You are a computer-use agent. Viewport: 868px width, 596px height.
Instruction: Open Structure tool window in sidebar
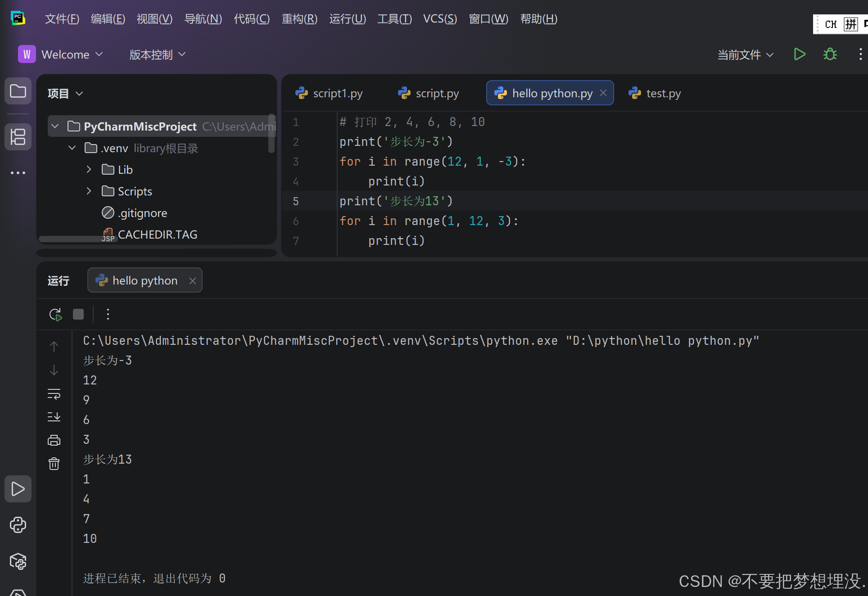click(x=18, y=137)
